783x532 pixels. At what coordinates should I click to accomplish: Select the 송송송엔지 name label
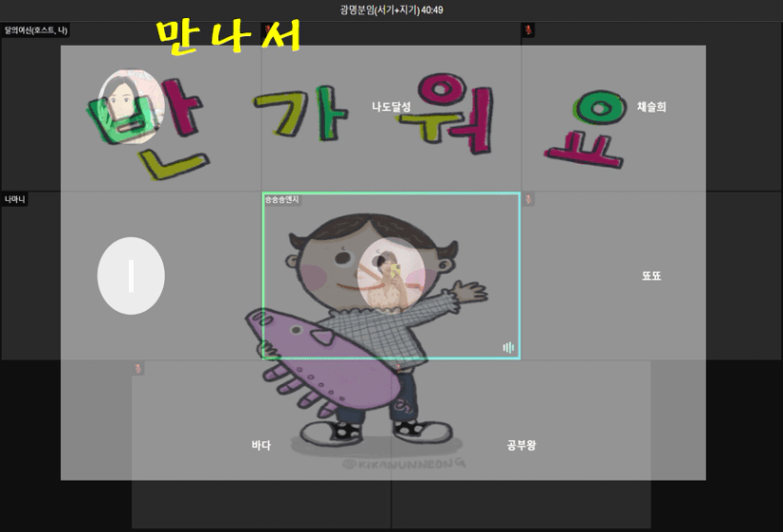pyautogui.click(x=282, y=199)
